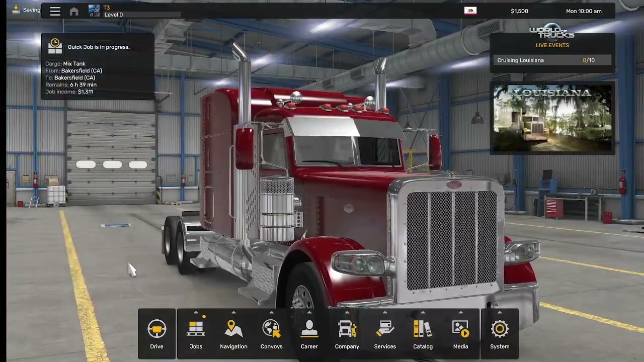
Task: Expand the Career submenu arrow
Action: (309, 312)
